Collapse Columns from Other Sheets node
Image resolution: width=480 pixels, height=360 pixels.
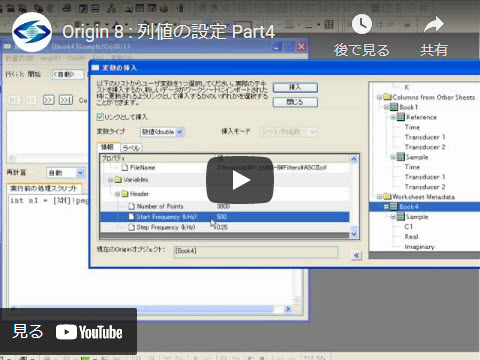tap(379, 97)
